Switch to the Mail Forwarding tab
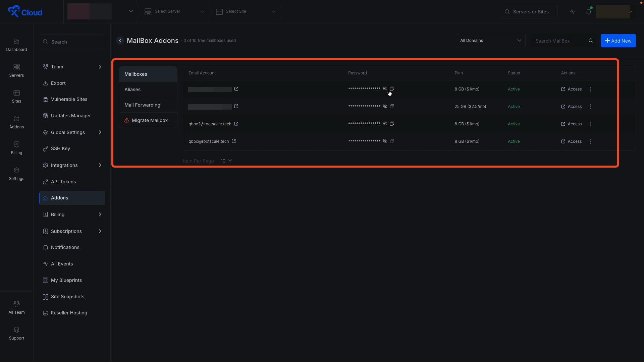This screenshot has width=644, height=362. (x=148, y=105)
